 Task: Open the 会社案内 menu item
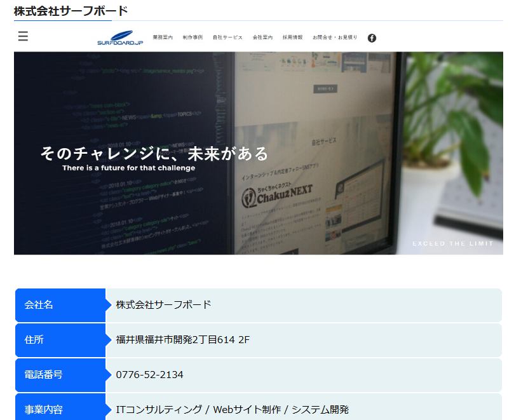262,37
